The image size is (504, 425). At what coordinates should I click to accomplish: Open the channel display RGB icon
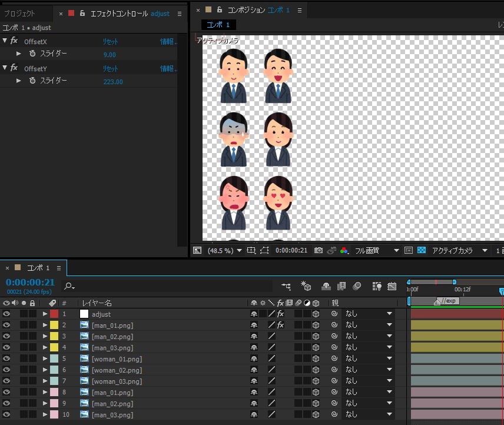344,250
